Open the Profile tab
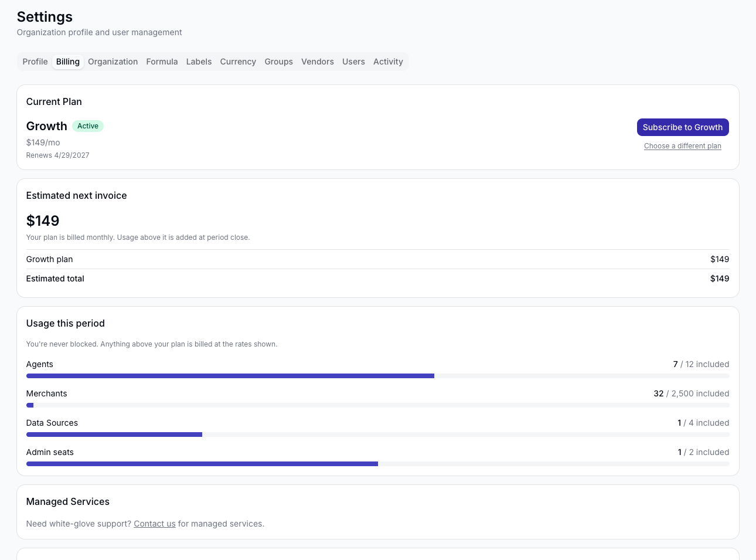Image resolution: width=756 pixels, height=560 pixels. click(35, 62)
